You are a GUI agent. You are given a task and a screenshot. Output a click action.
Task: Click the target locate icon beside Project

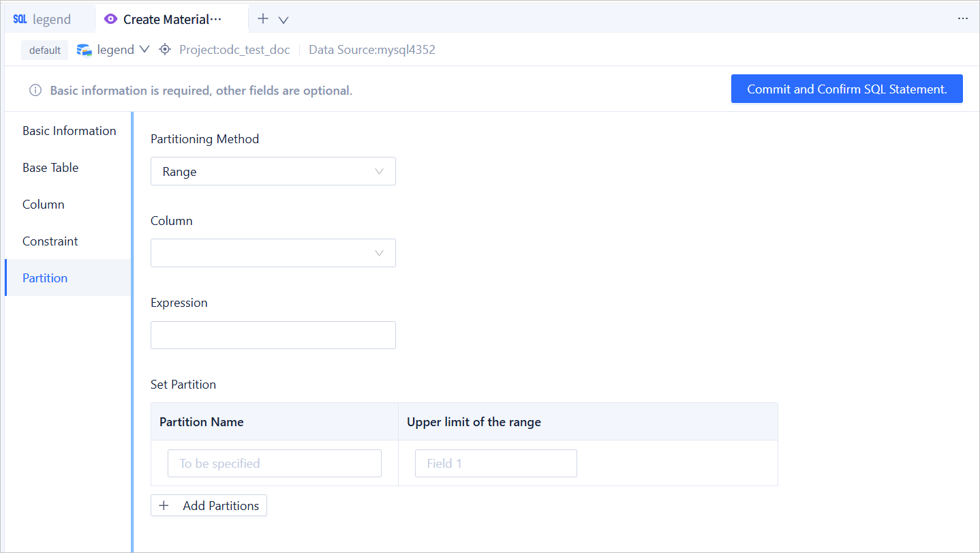(164, 50)
